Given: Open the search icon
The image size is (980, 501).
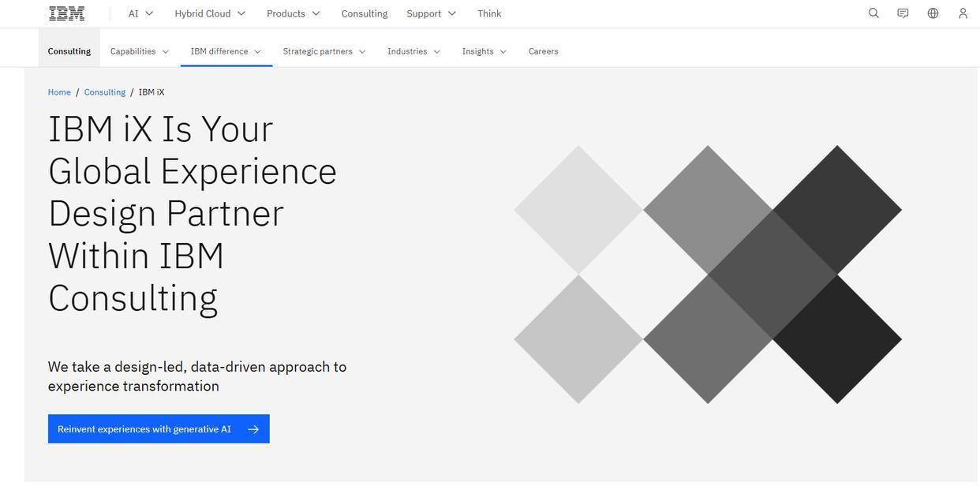Looking at the screenshot, I should coord(873,13).
